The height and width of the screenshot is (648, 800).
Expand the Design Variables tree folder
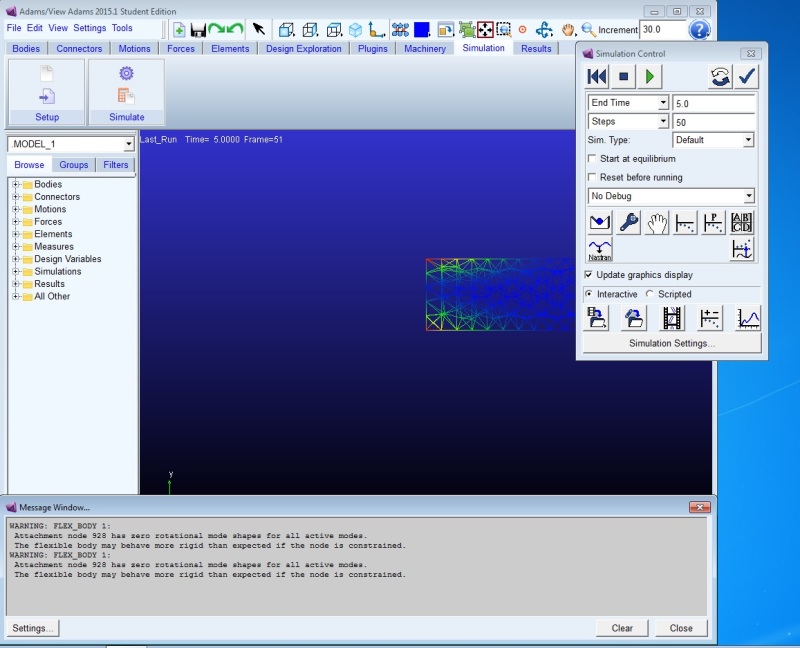15,259
